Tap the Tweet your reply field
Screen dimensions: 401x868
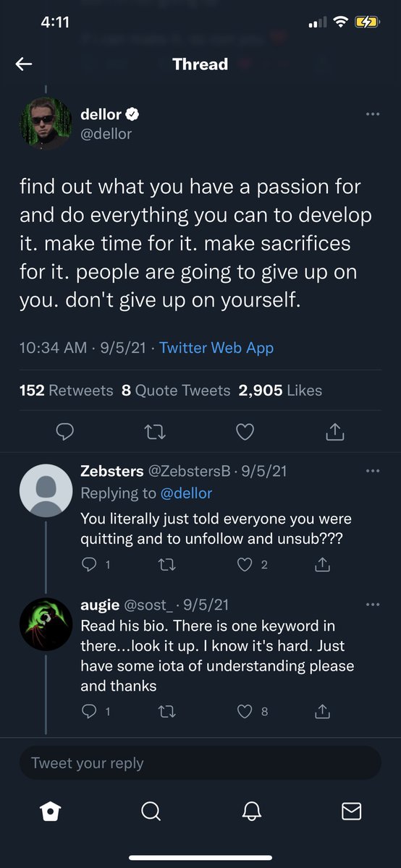(200, 763)
